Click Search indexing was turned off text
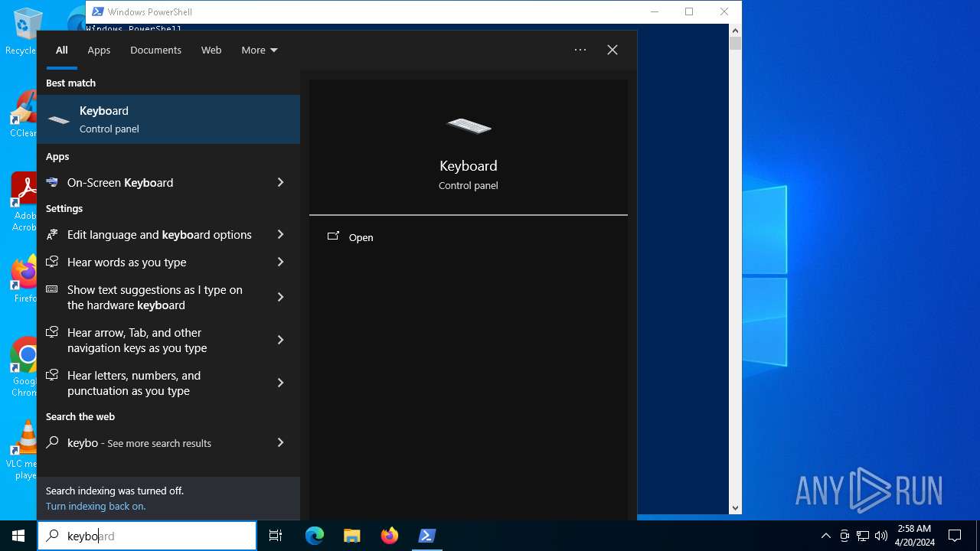This screenshot has height=551, width=980. coord(115,491)
